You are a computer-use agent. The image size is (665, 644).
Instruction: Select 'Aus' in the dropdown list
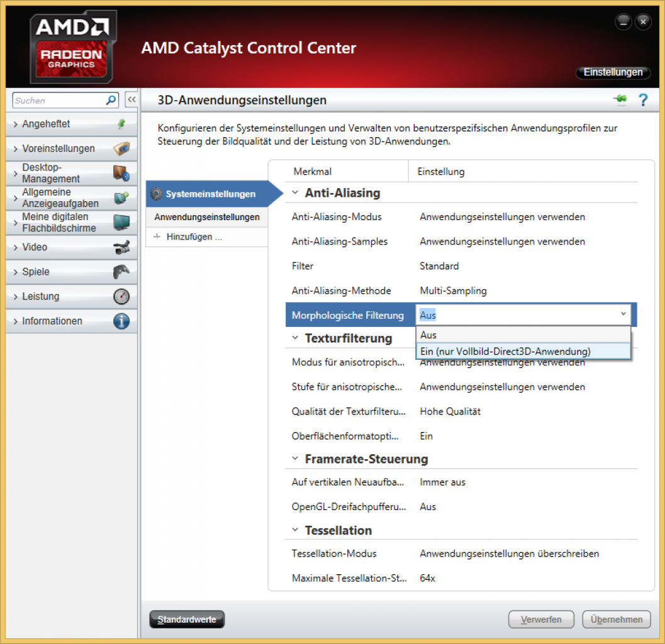[523, 335]
